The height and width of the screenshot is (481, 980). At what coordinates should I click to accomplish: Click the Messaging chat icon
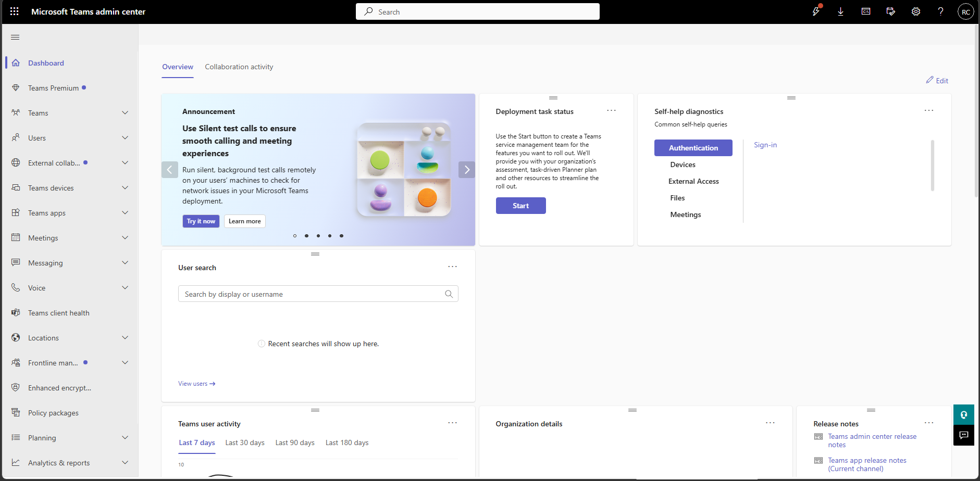16,263
